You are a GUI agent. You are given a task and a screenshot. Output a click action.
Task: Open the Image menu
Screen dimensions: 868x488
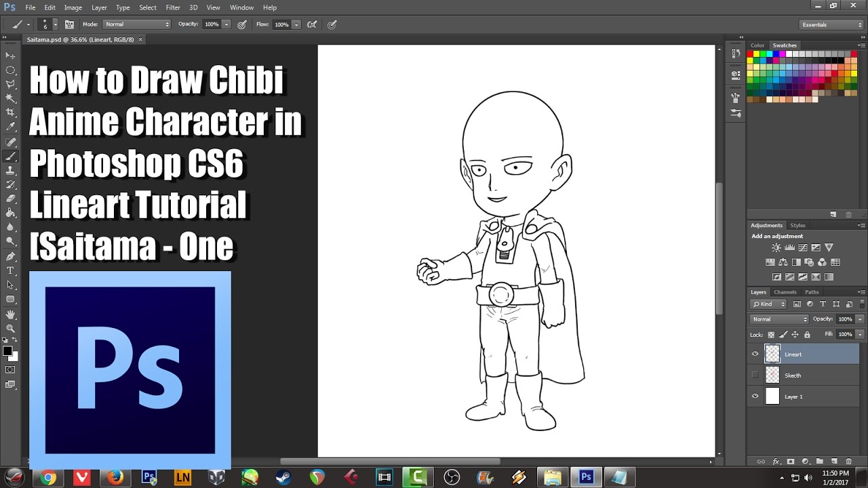[x=73, y=7]
